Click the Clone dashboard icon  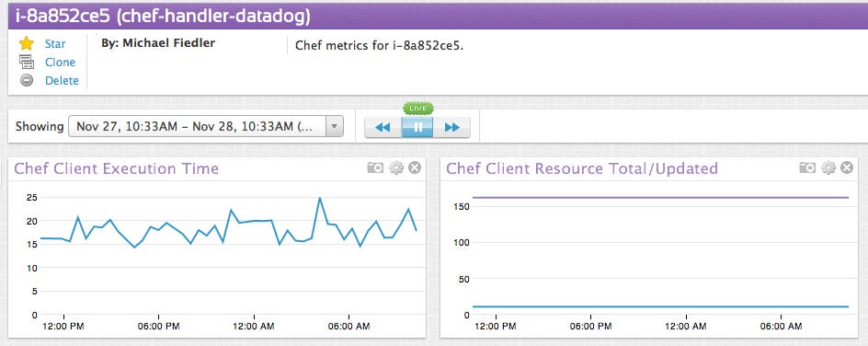(27, 62)
